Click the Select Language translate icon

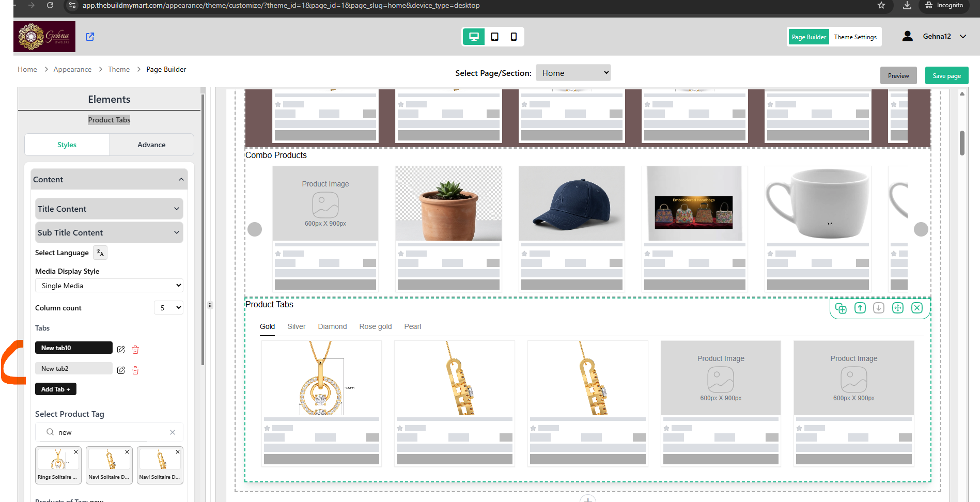coord(100,253)
